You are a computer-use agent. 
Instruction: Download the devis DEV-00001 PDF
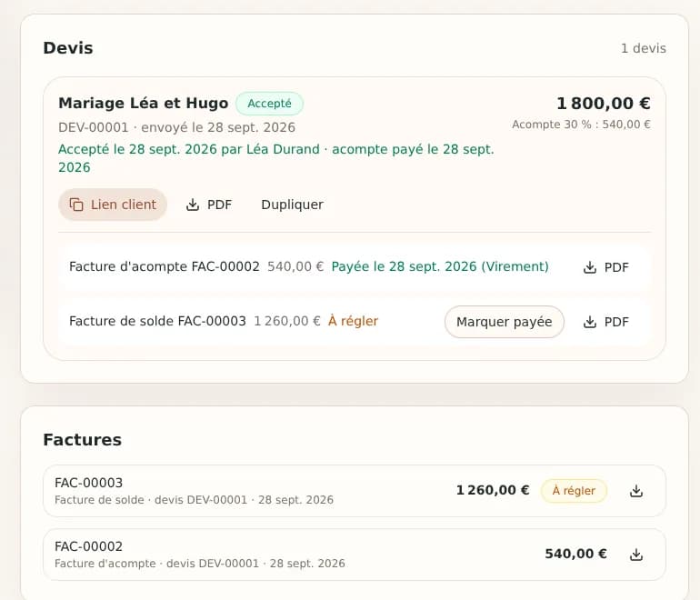pyautogui.click(x=209, y=205)
